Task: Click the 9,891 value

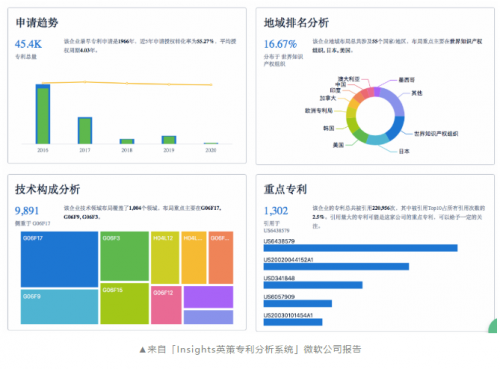Action: pyautogui.click(x=27, y=211)
